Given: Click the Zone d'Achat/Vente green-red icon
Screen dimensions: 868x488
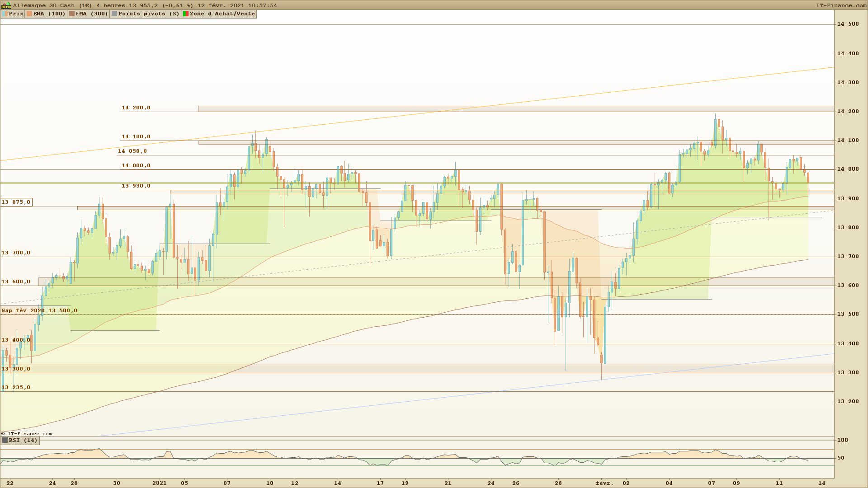Looking at the screenshot, I should [185, 14].
